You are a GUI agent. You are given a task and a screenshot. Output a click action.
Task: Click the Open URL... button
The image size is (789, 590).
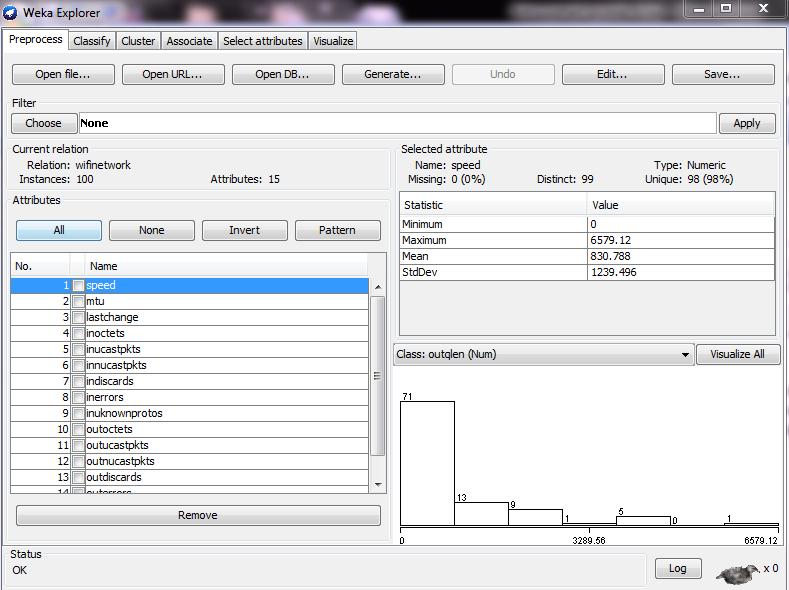(x=173, y=74)
